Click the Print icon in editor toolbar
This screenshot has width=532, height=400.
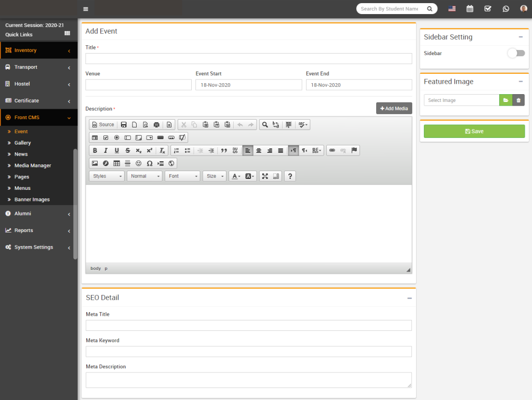[156, 125]
